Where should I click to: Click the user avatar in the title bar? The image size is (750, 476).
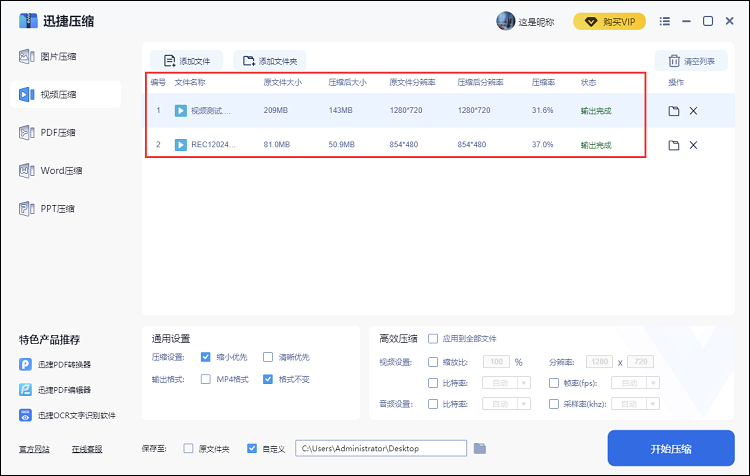pos(504,21)
